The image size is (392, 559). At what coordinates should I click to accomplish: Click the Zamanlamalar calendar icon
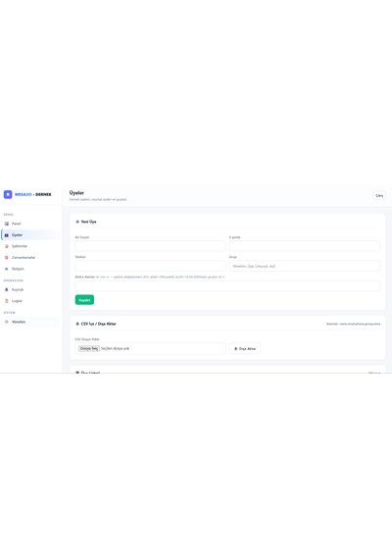pos(7,257)
